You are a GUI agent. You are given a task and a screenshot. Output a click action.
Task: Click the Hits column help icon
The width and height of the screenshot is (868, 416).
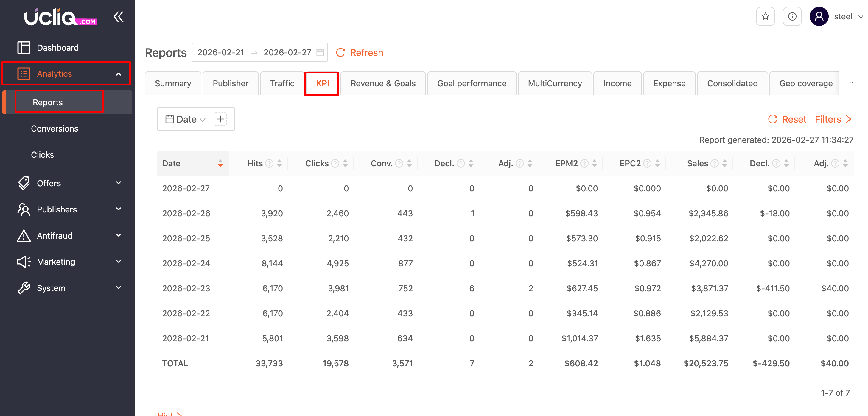click(x=269, y=164)
